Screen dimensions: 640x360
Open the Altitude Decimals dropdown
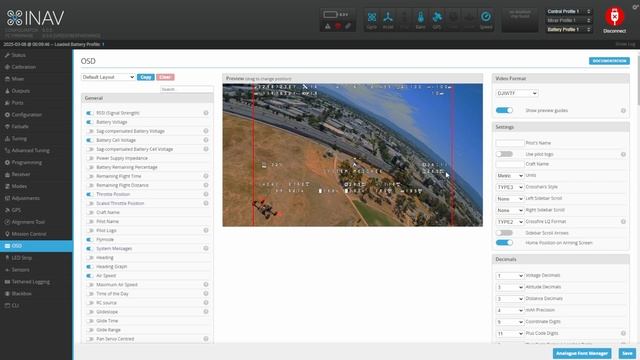509,287
